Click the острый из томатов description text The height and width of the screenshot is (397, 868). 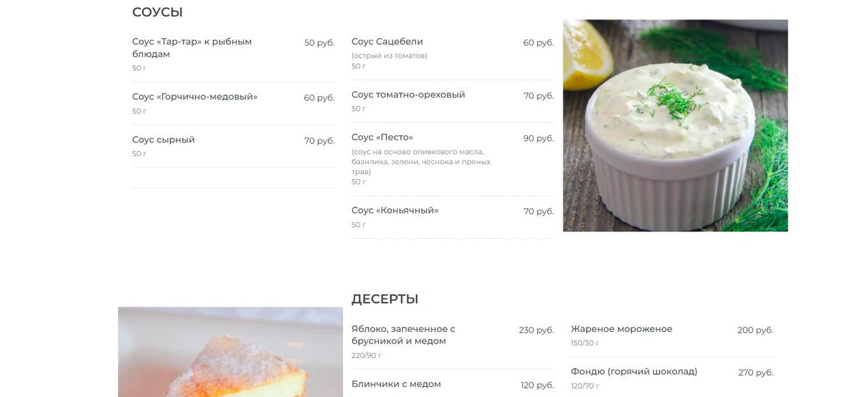click(x=389, y=56)
